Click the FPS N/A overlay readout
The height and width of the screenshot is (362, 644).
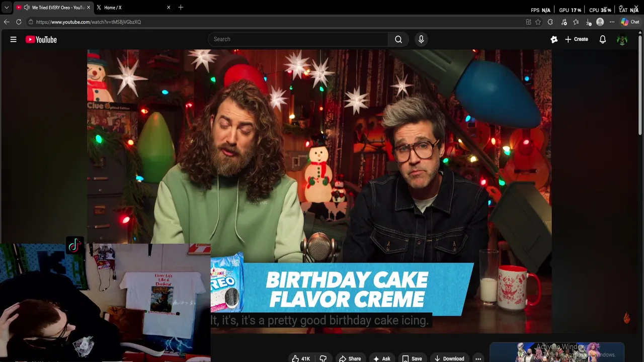tap(540, 10)
